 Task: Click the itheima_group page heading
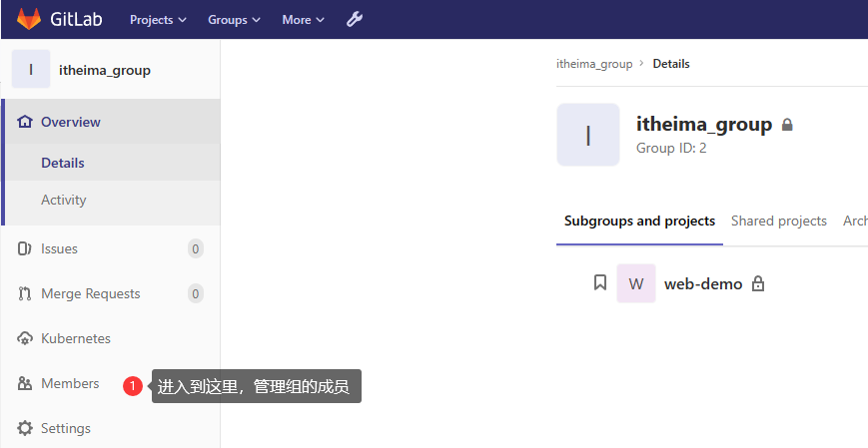(x=703, y=125)
